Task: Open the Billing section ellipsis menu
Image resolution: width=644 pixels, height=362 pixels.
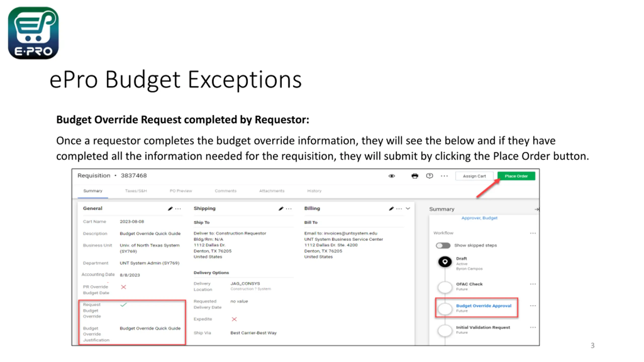Action: (399, 209)
